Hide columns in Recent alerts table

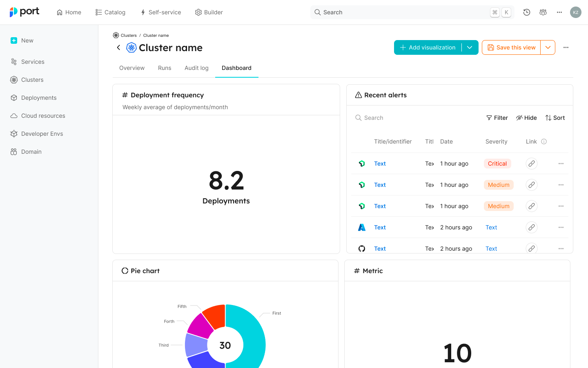pos(526,118)
